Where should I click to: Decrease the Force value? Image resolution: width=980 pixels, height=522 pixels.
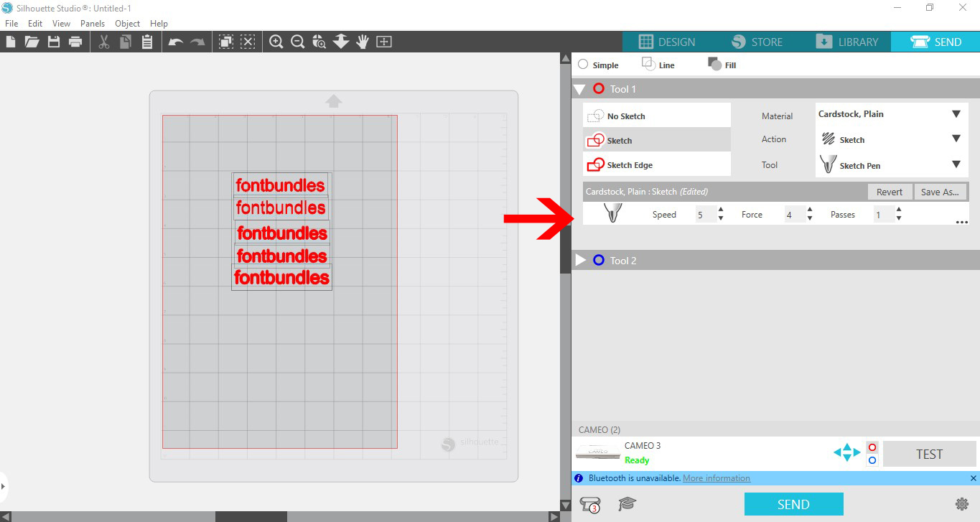[x=810, y=218]
